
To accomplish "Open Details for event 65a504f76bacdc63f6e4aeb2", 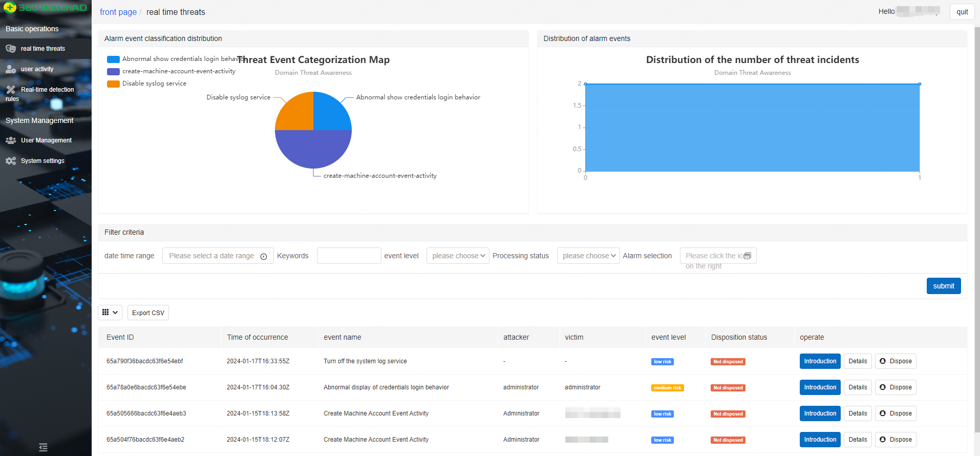I will click(x=858, y=440).
